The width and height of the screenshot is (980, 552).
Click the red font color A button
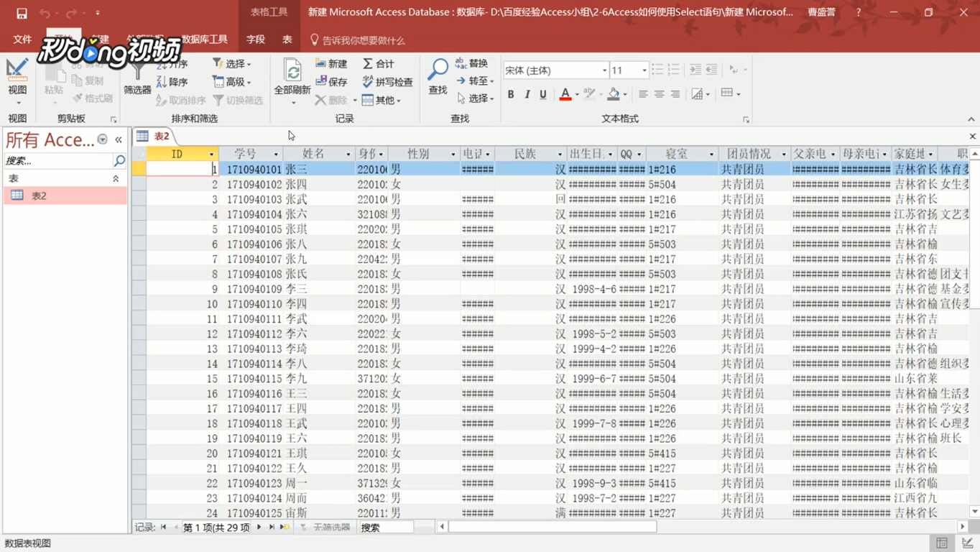coord(565,93)
